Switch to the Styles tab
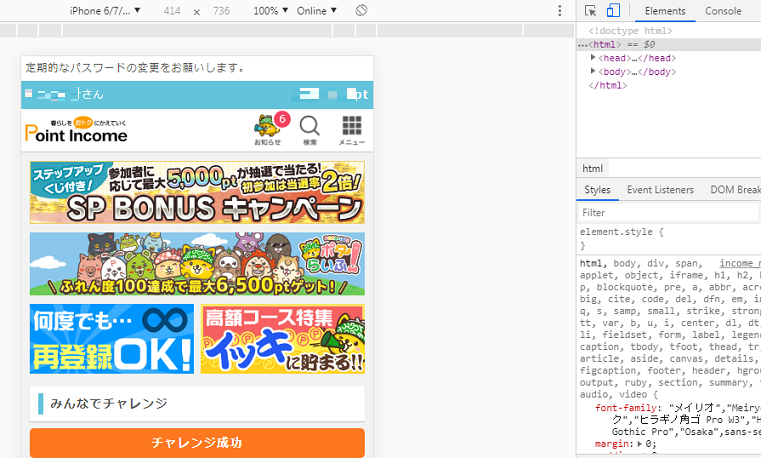 pyautogui.click(x=597, y=190)
